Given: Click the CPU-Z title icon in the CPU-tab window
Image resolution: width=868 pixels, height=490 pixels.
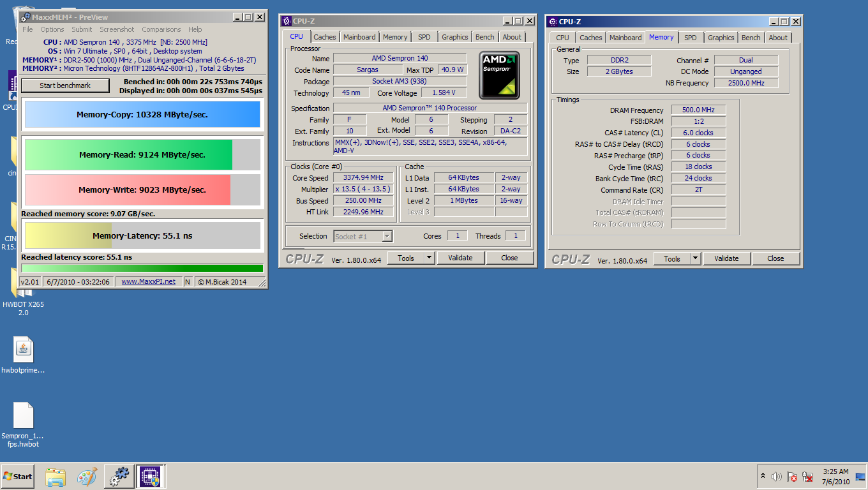Looking at the screenshot, I should pos(287,21).
